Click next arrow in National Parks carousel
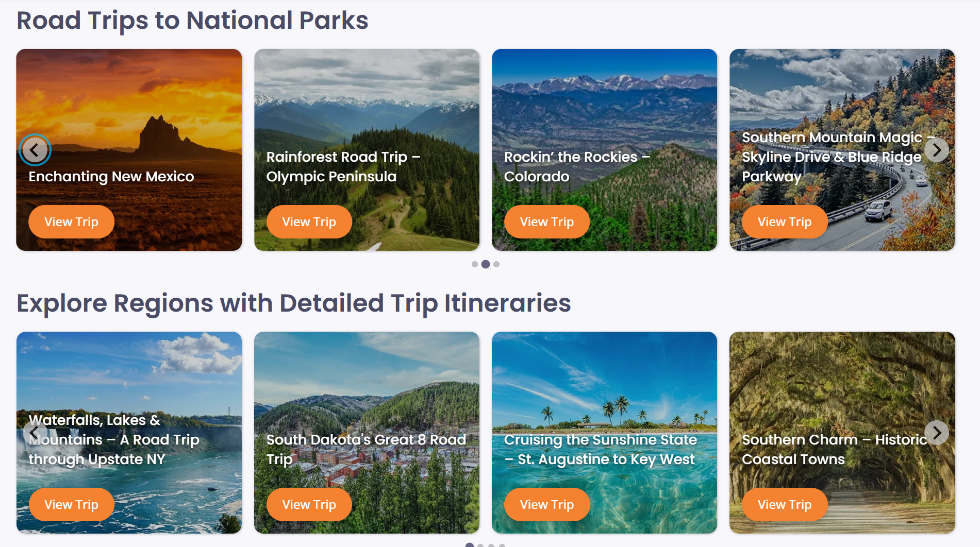Screen dimensions: 980x547 click(936, 150)
